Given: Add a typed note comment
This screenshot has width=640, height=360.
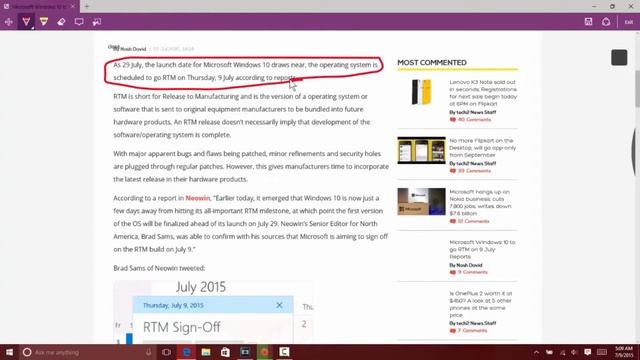Looking at the screenshot, I should (79, 22).
